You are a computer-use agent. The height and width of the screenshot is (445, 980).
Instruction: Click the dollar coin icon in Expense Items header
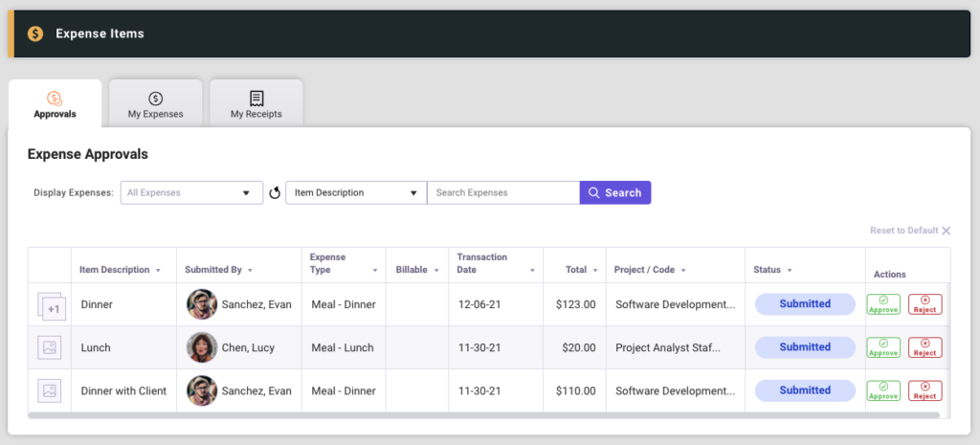click(x=35, y=33)
